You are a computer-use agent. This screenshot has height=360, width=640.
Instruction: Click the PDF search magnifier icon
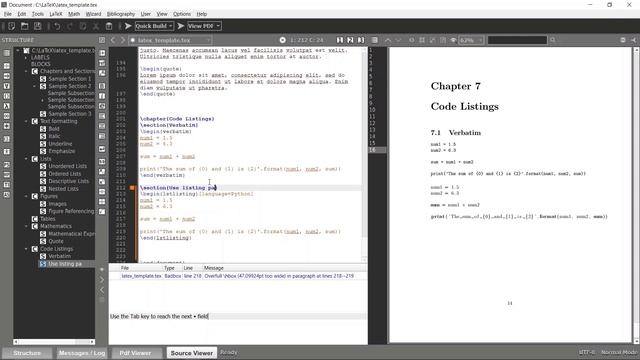(553, 40)
